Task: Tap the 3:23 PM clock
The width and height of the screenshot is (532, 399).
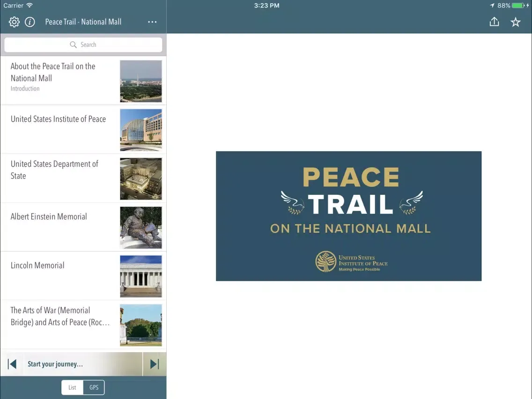Action: coord(266,6)
